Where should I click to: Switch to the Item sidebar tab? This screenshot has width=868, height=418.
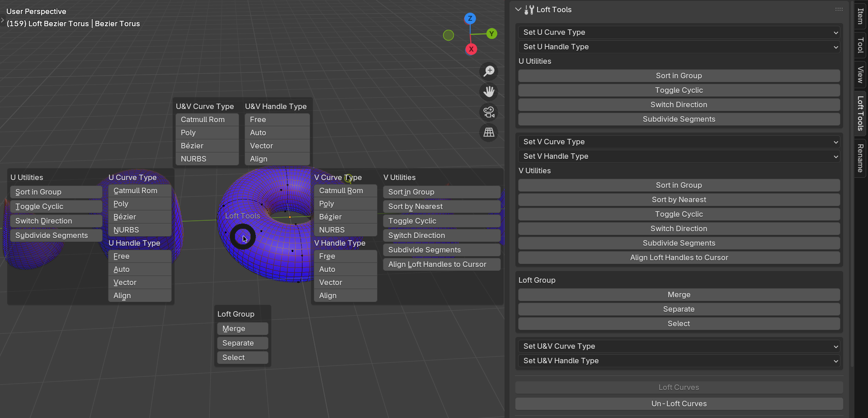[860, 17]
